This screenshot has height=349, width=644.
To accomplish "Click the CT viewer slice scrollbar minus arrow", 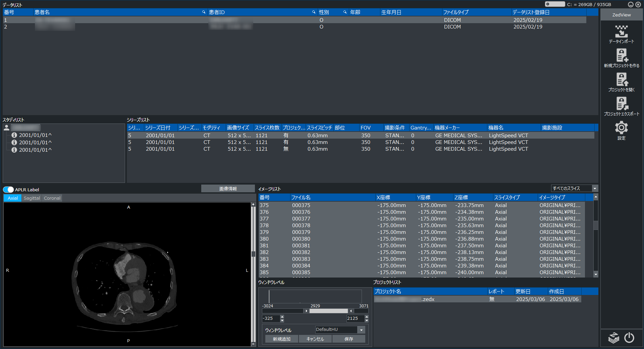I will coord(254,344).
